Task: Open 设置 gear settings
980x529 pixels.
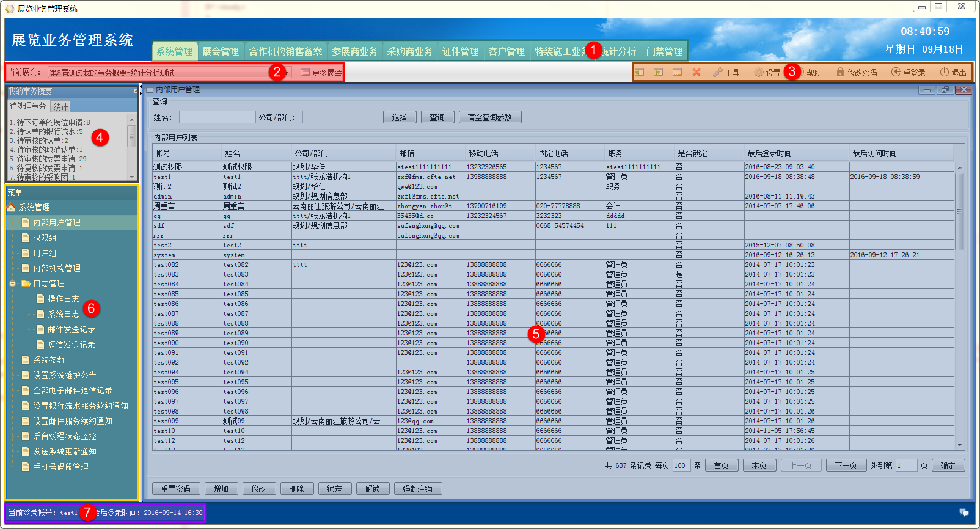Action: pyautogui.click(x=767, y=72)
